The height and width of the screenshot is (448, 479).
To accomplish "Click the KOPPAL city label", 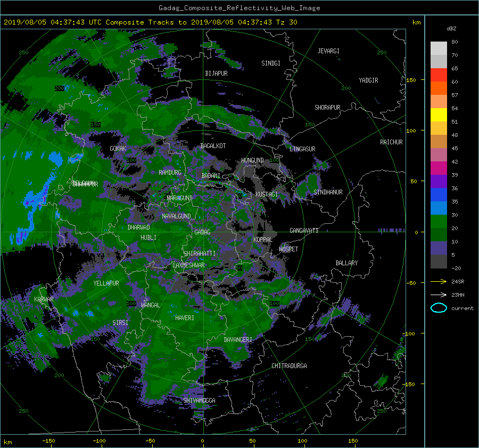I will pos(263,240).
